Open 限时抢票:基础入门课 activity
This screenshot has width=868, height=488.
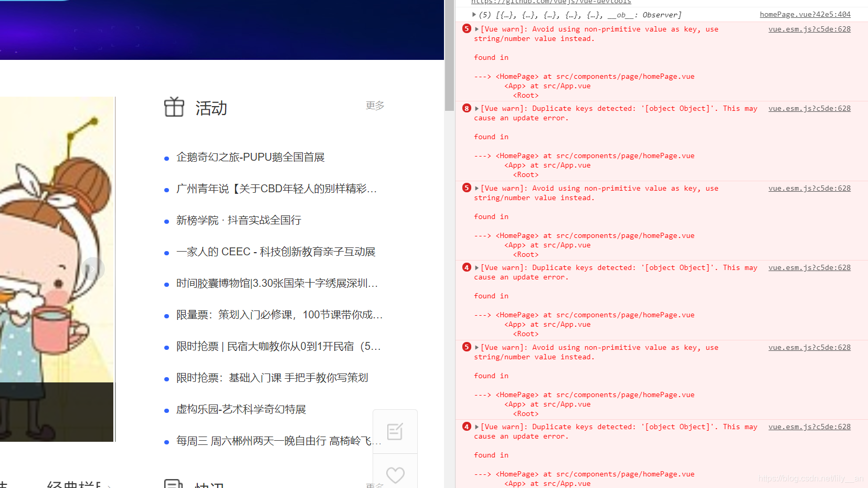click(x=272, y=378)
